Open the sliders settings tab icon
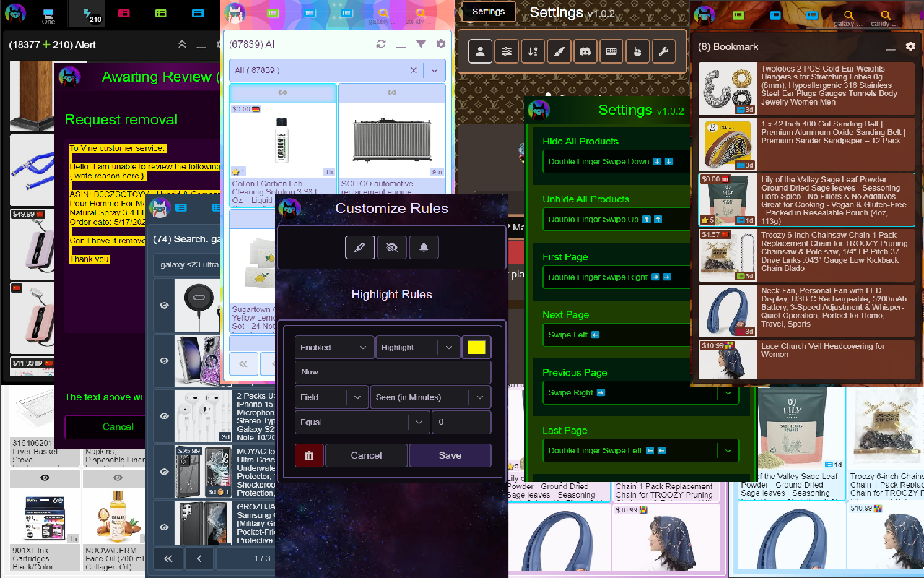 coord(507,51)
